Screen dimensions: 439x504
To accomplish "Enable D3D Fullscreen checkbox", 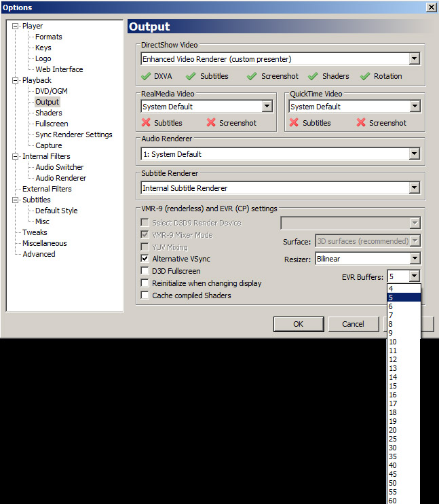I will click(145, 270).
